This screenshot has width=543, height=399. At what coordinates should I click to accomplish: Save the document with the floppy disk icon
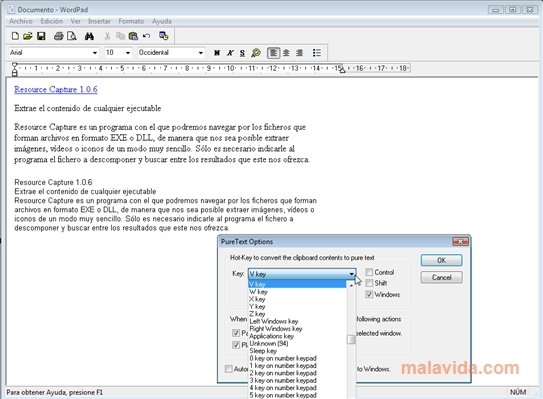(x=41, y=36)
